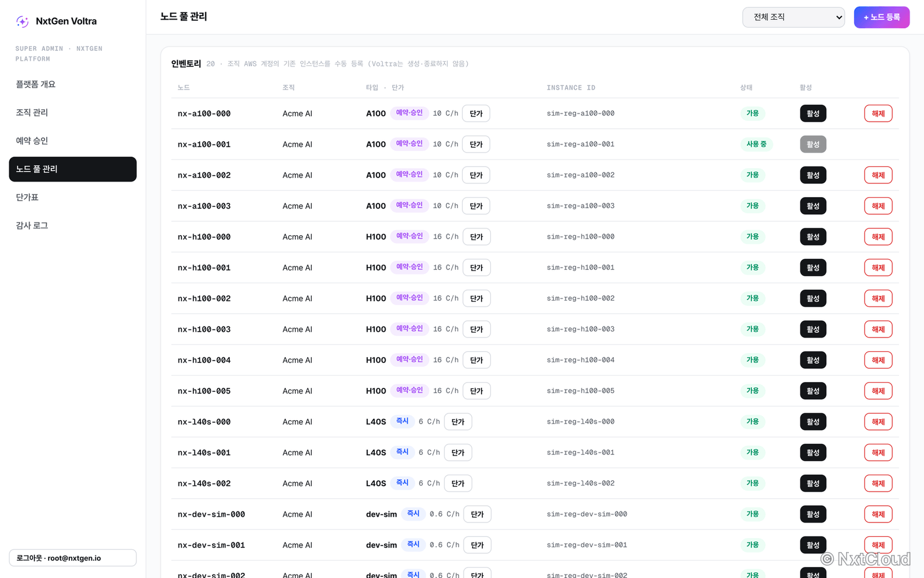
Task: Click 인벤토리 section title
Action: (186, 64)
